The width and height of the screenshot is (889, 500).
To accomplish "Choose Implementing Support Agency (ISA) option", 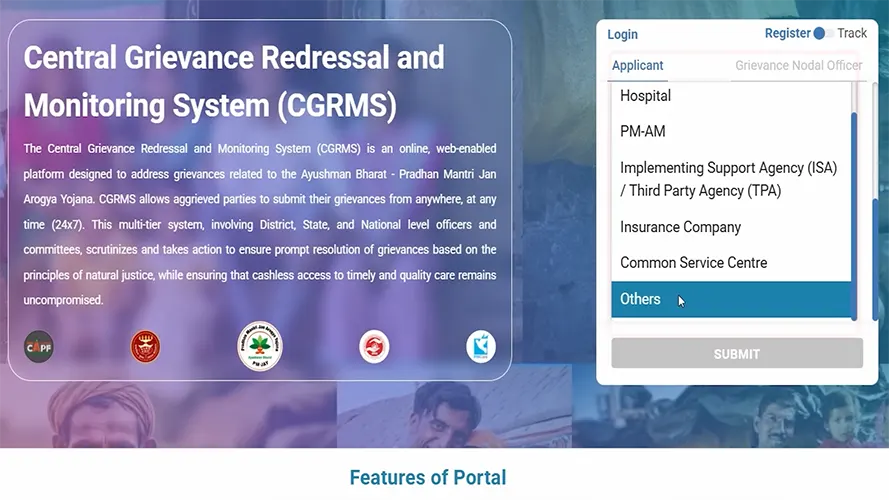I will click(x=731, y=179).
